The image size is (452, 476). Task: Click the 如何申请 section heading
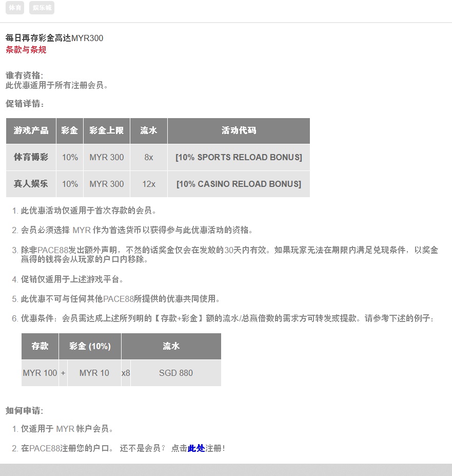tap(24, 411)
